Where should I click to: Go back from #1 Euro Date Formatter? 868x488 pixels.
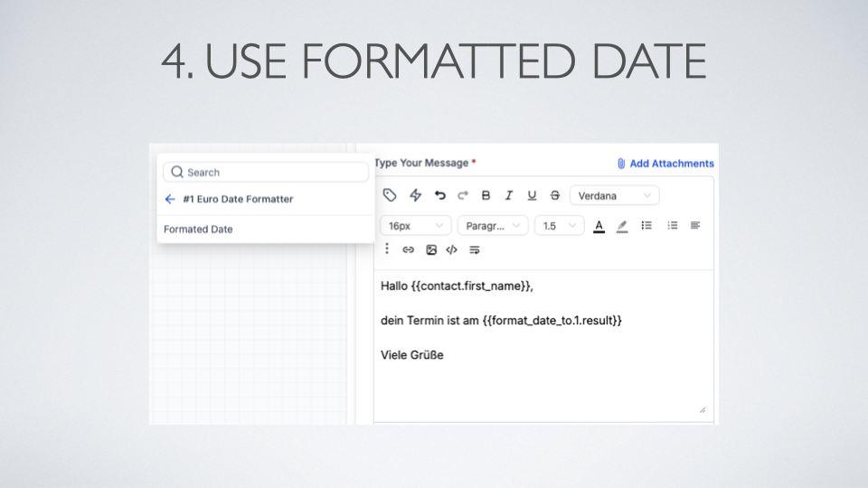coord(170,199)
